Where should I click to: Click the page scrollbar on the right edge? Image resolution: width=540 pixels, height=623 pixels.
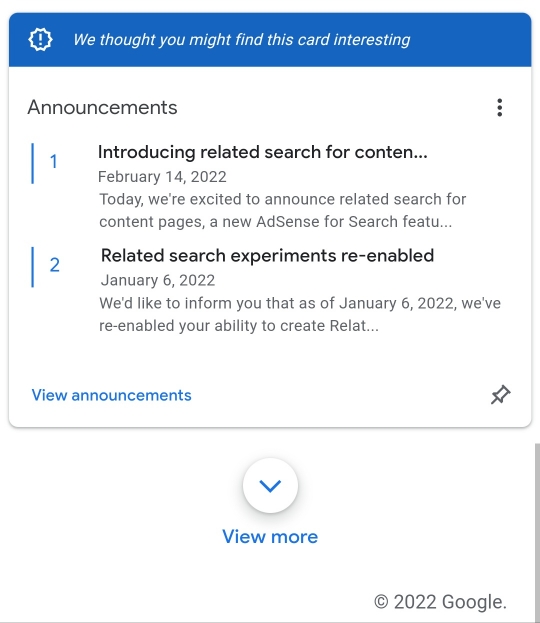coord(537,532)
